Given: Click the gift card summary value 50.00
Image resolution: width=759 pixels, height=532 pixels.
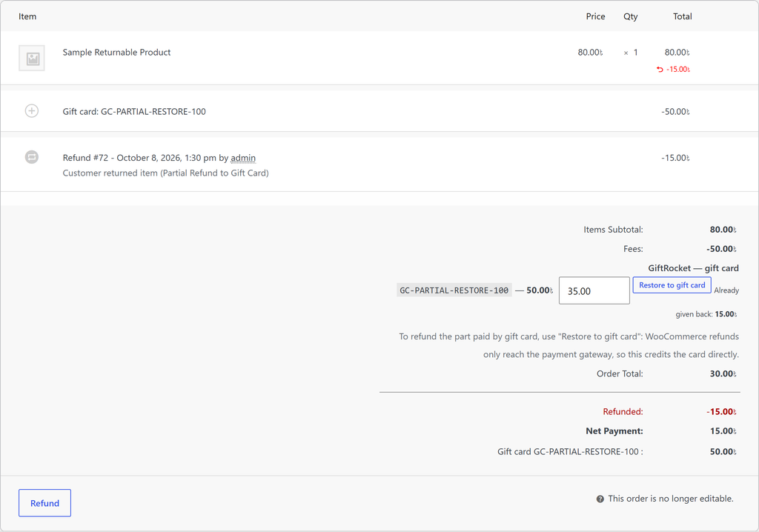Looking at the screenshot, I should (723, 452).
